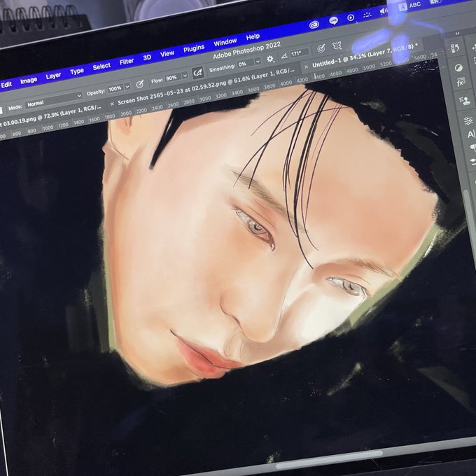Open the Layer menu
Screen dimensions: 476x476
53,76
